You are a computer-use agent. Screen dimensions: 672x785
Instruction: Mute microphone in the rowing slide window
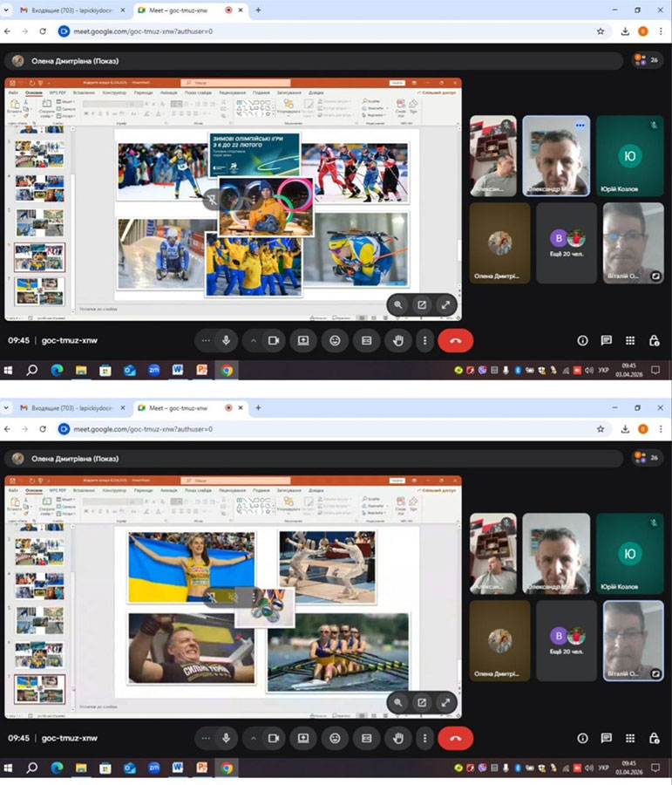click(x=226, y=738)
